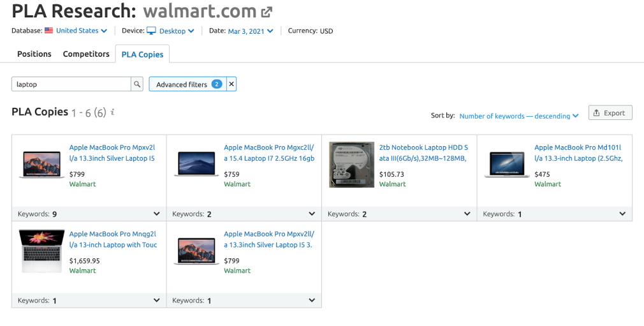Image resolution: width=644 pixels, height=326 pixels.
Task: Switch to the Competitors tab
Action: point(86,54)
